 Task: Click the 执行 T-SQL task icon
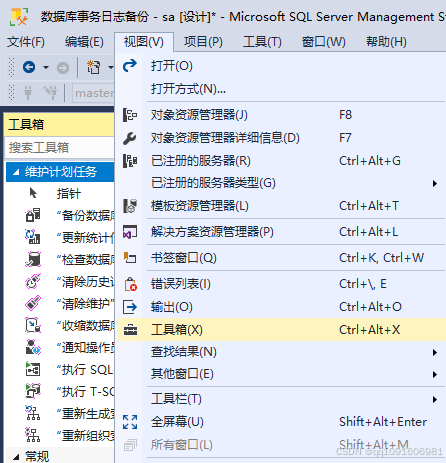point(33,391)
